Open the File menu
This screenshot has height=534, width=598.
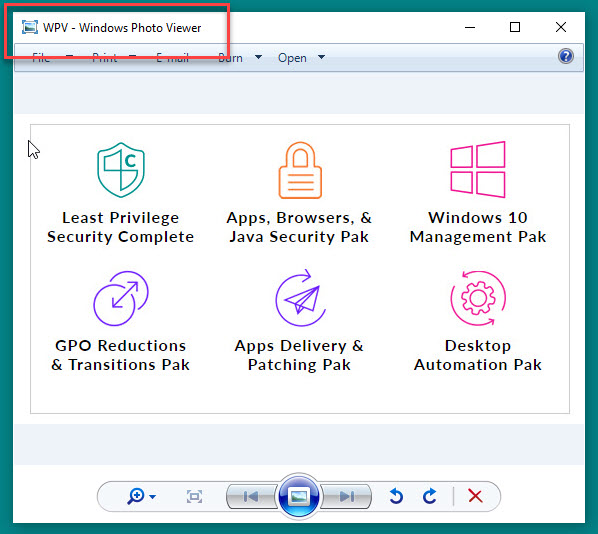pyautogui.click(x=41, y=58)
